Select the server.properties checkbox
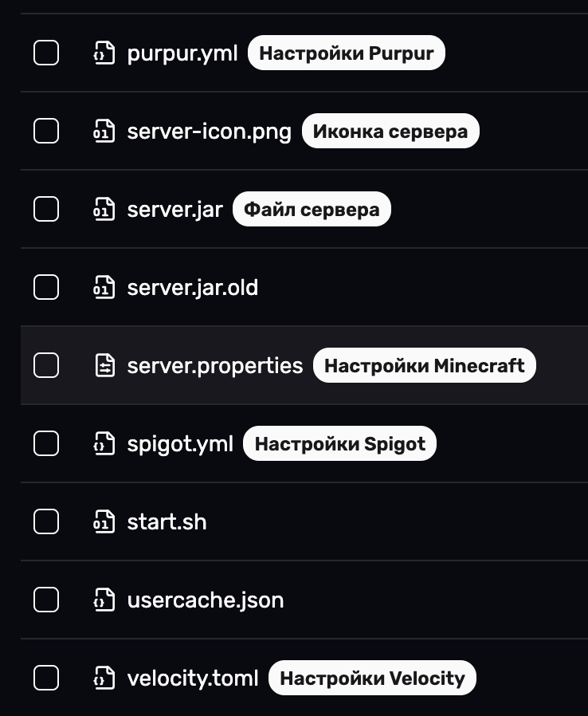 [x=46, y=366]
